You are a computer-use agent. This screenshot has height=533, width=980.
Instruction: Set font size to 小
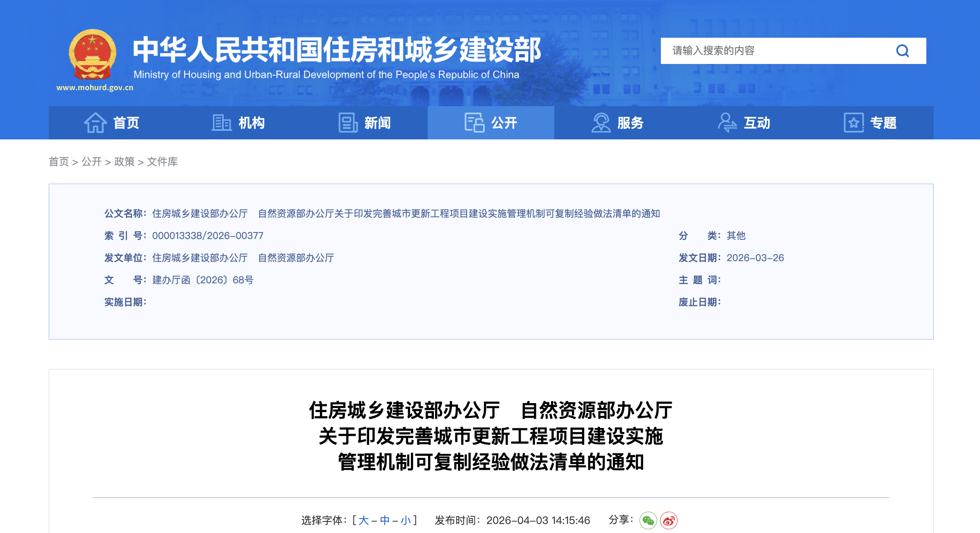pyautogui.click(x=406, y=521)
